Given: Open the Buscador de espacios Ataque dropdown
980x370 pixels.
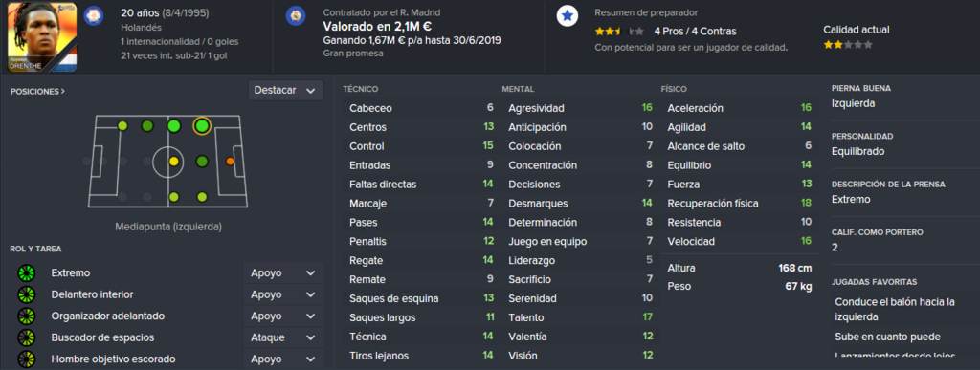Looking at the screenshot, I should (283, 337).
